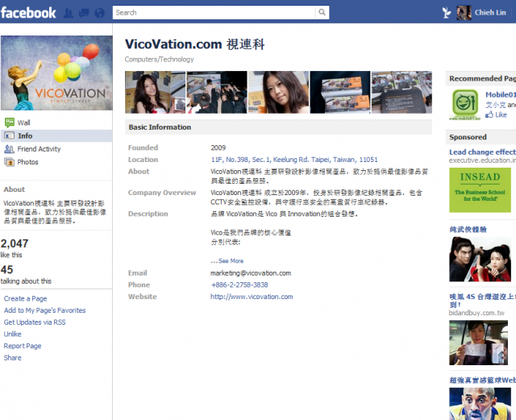Screen dimensions: 516x420
Task: Click the Unlike link
Action: 13,334
